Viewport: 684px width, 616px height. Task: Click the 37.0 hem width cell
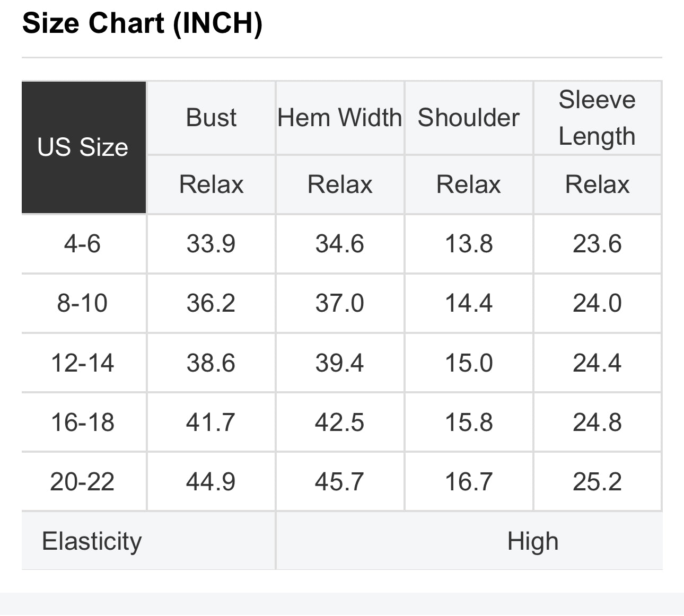pos(340,303)
